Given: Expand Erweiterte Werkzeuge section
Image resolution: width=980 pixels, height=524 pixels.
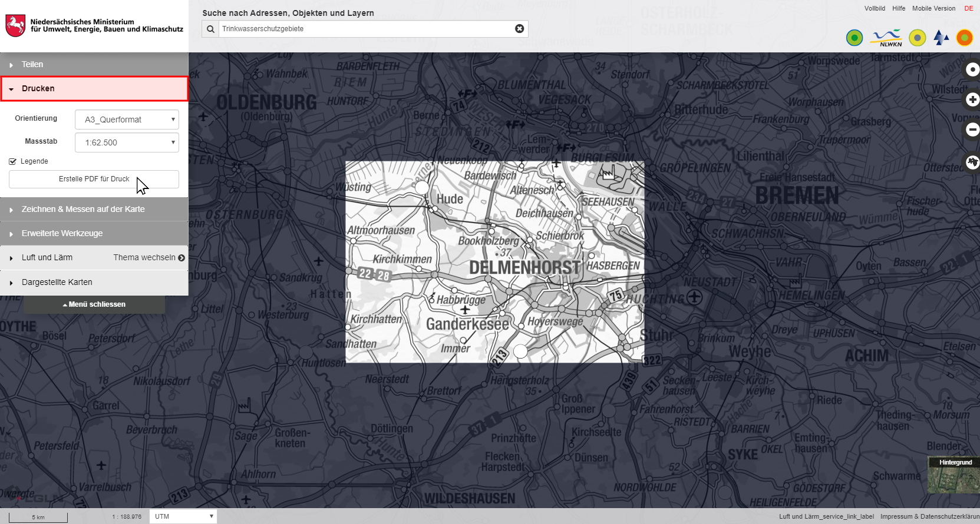Looking at the screenshot, I should point(94,233).
